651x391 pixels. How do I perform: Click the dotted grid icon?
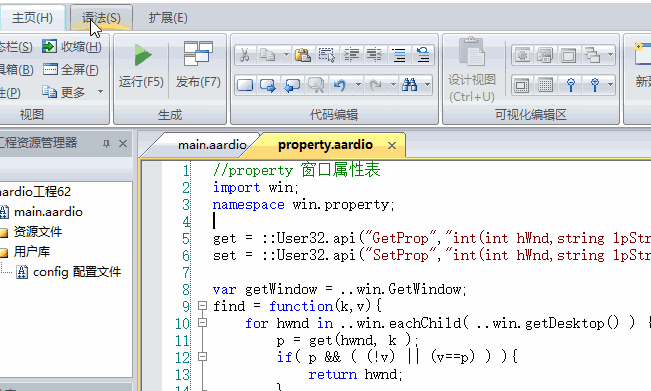click(545, 85)
